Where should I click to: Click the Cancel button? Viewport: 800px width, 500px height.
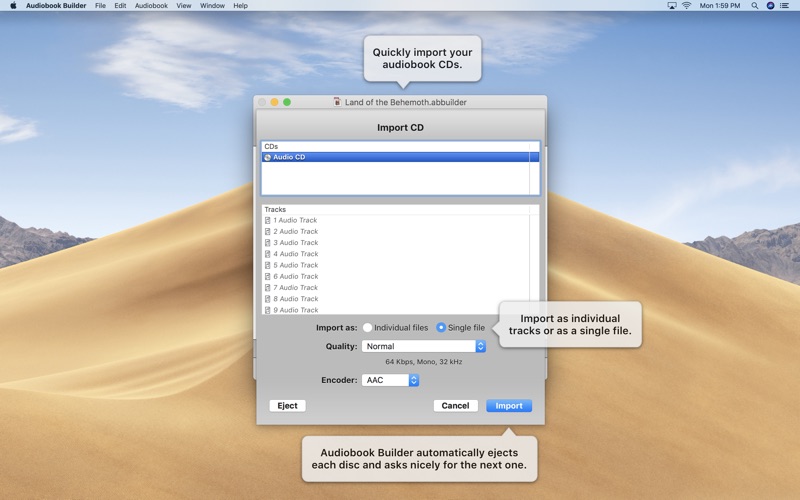coord(455,406)
